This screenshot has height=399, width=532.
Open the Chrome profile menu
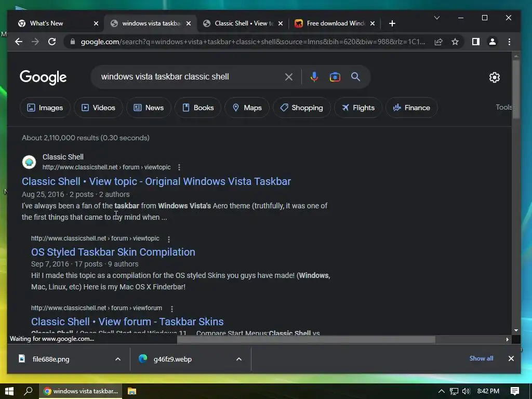click(x=493, y=42)
